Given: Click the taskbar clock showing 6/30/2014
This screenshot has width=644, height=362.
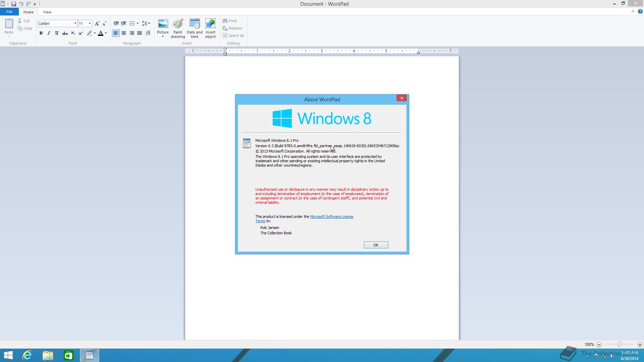Looking at the screenshot, I should pyautogui.click(x=629, y=356).
